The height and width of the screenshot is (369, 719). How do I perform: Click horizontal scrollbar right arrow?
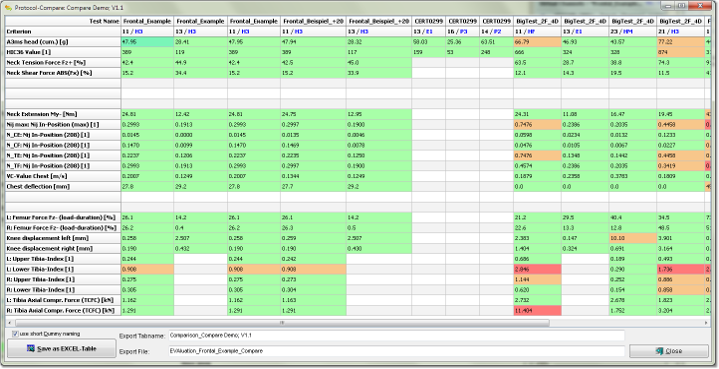706,323
